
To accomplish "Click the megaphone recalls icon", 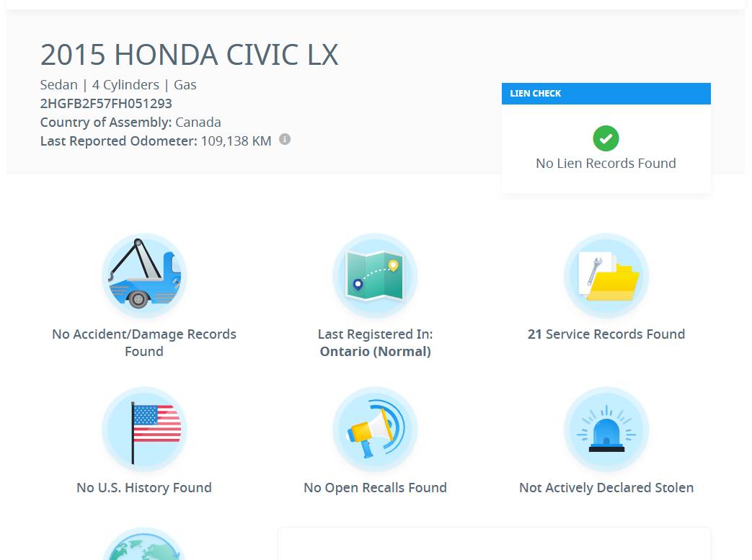I will point(375,429).
